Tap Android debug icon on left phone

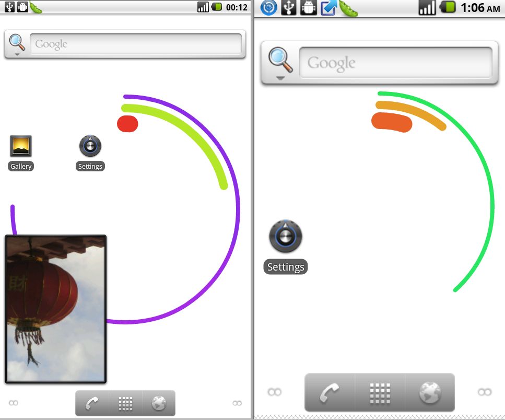(x=22, y=7)
